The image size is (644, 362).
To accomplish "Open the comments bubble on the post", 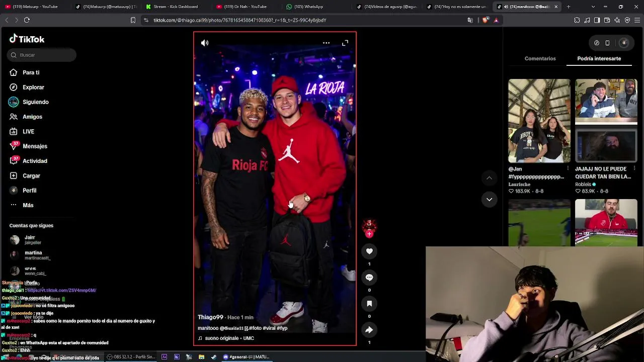I will (369, 278).
